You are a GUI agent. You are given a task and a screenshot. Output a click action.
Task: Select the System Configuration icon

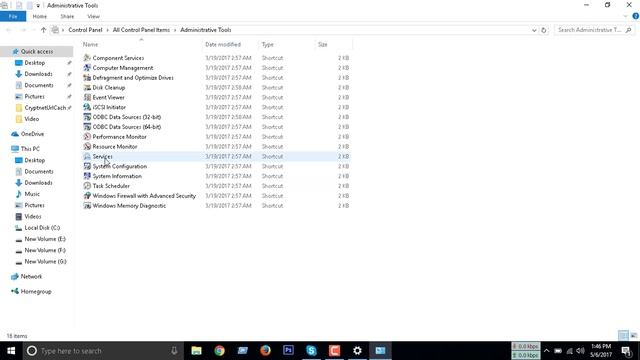pos(87,166)
